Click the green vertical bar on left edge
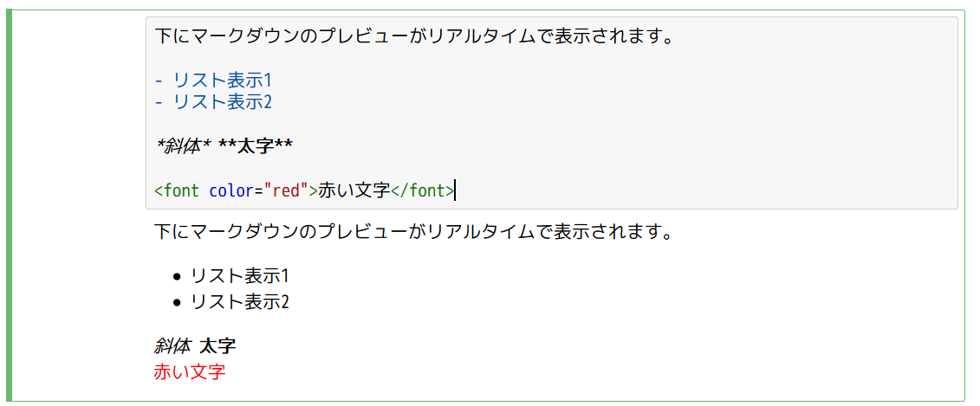The height and width of the screenshot is (406, 980). [10, 206]
